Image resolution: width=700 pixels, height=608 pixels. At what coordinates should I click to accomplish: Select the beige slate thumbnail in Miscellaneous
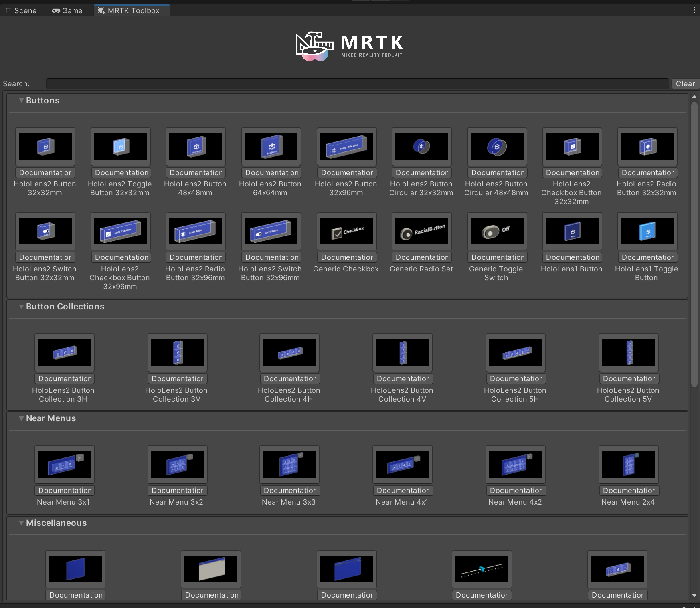(211, 569)
